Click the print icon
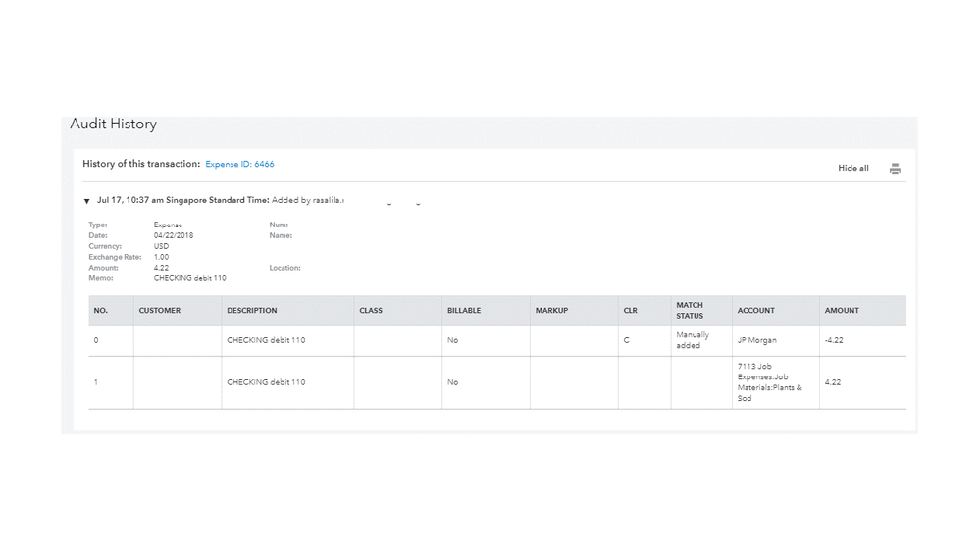Screen dimensions: 980x551 pyautogui.click(x=895, y=169)
